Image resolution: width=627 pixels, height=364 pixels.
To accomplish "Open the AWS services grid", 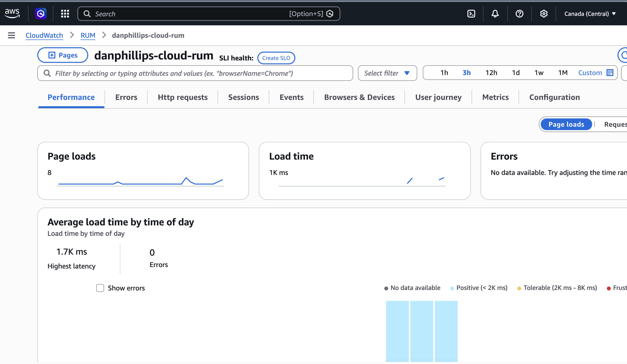I will (x=65, y=14).
